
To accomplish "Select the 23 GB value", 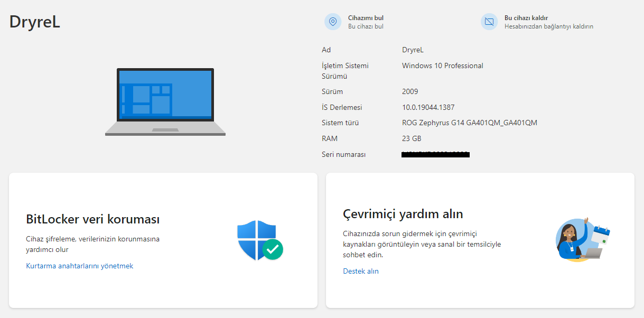I will 412,138.
